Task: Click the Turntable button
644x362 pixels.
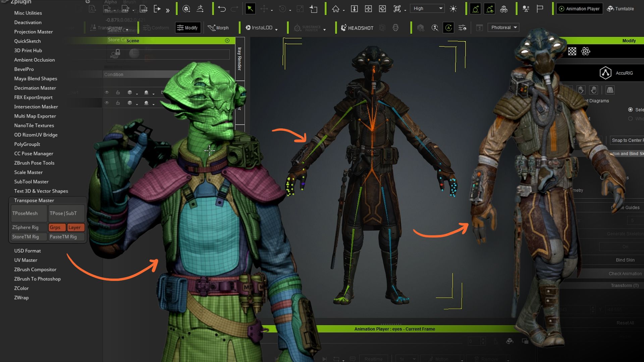Action: pyautogui.click(x=621, y=9)
